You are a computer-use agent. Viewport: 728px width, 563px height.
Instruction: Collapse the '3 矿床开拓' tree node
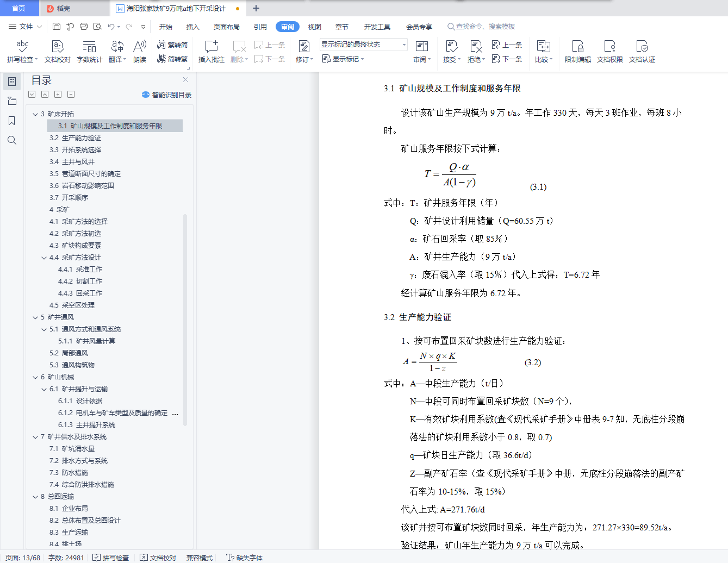(x=35, y=114)
